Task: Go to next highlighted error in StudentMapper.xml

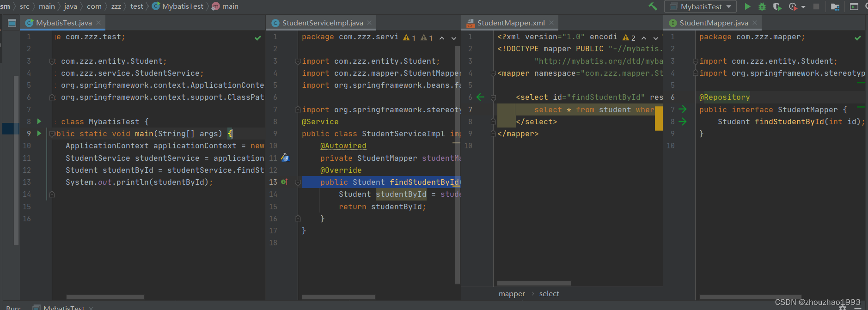Action: (x=656, y=38)
